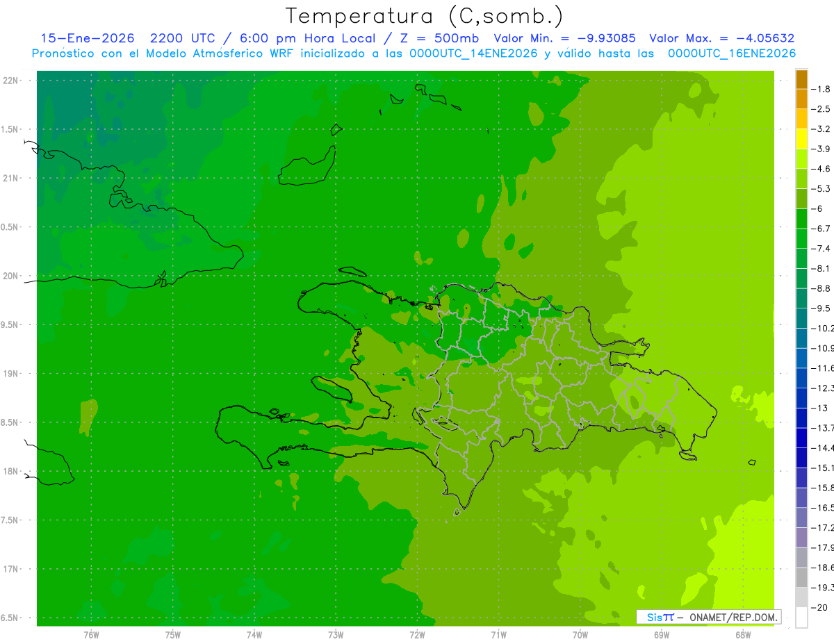Click the -6.7 colorbar value

click(x=821, y=229)
